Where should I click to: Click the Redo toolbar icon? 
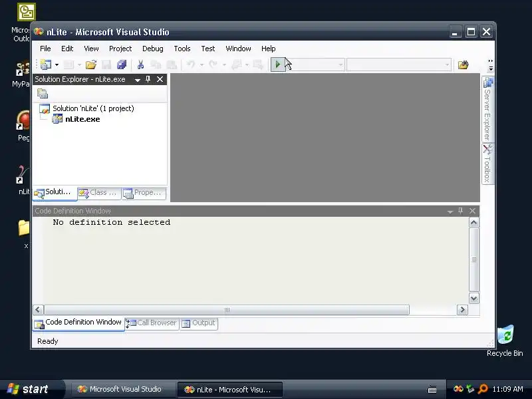point(213,65)
